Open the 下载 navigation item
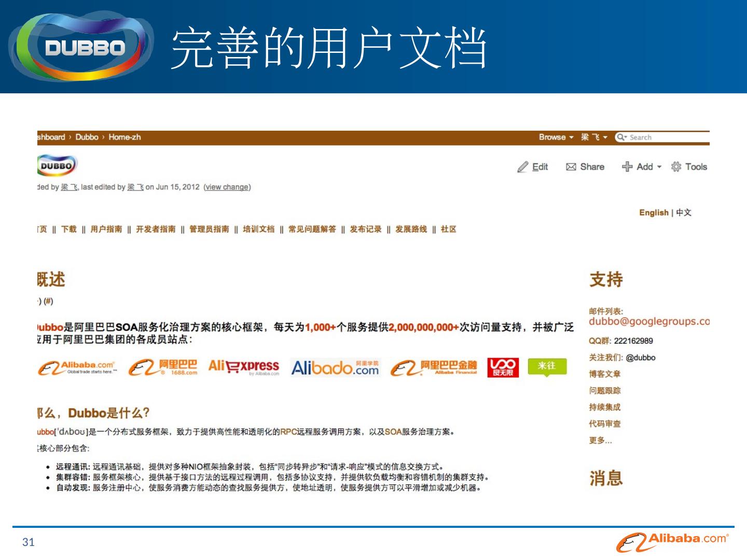The height and width of the screenshot is (560, 747). [69, 229]
